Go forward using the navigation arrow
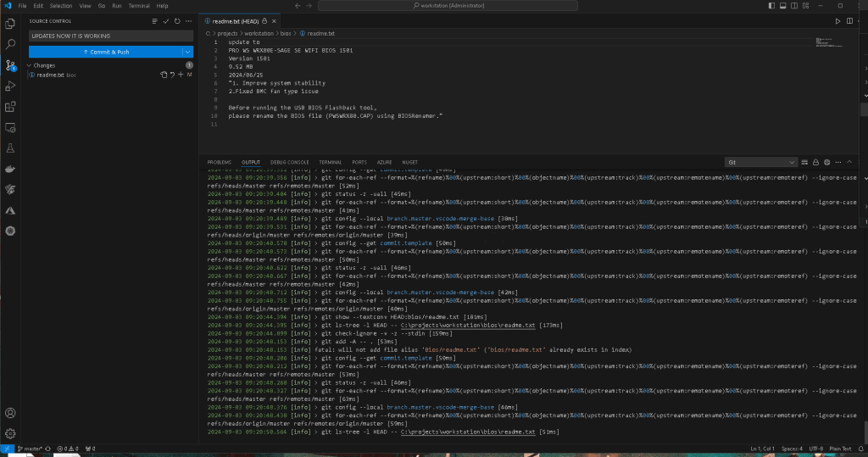The height and width of the screenshot is (457, 868). click(x=309, y=6)
